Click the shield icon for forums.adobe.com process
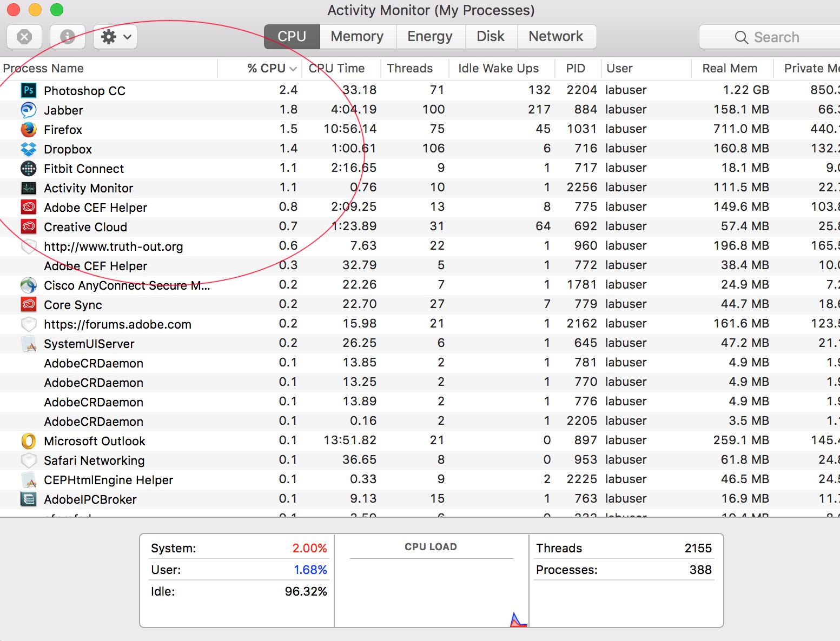 (x=29, y=324)
